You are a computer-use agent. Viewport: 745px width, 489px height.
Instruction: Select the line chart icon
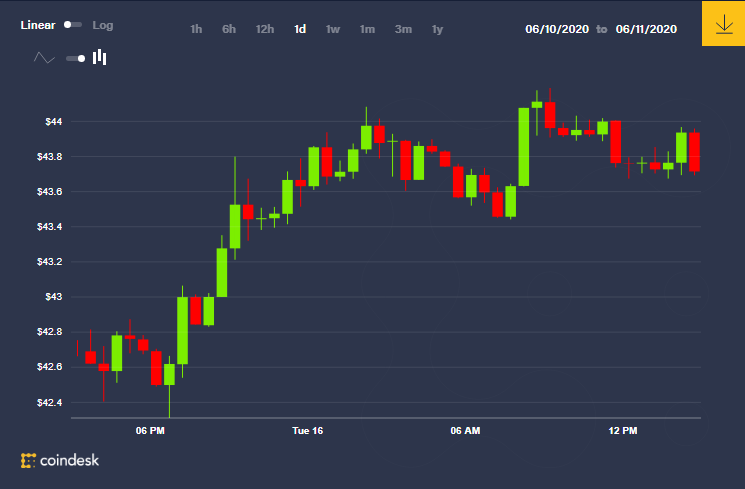coord(44,58)
